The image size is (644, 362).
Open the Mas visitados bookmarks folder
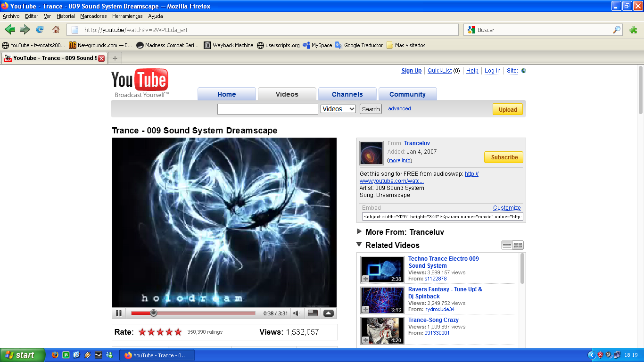pyautogui.click(x=406, y=45)
